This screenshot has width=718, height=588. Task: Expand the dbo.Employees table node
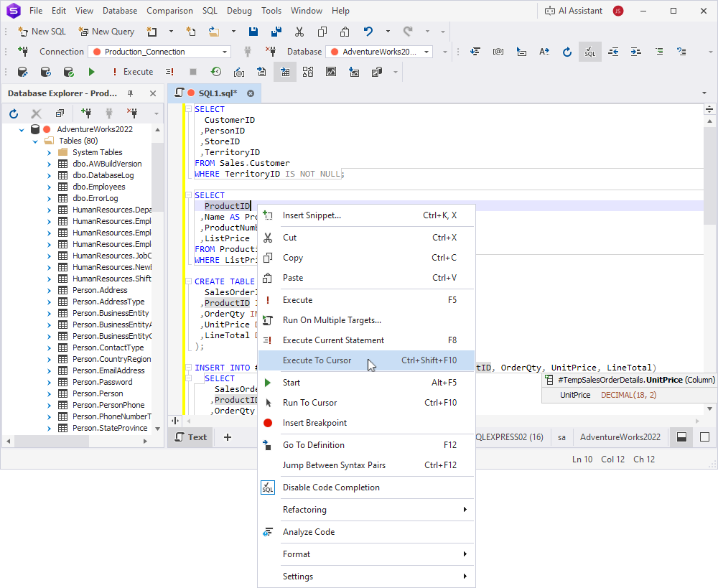[49, 187]
